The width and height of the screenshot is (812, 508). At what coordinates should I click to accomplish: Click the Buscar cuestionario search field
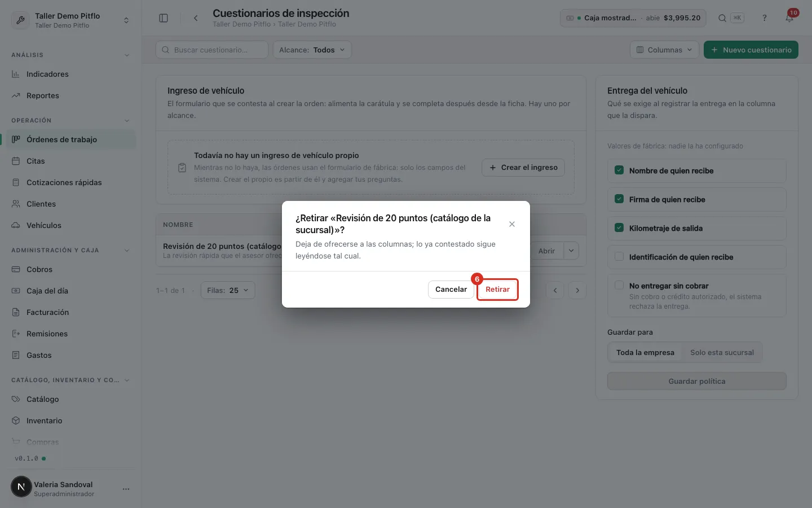tap(212, 50)
